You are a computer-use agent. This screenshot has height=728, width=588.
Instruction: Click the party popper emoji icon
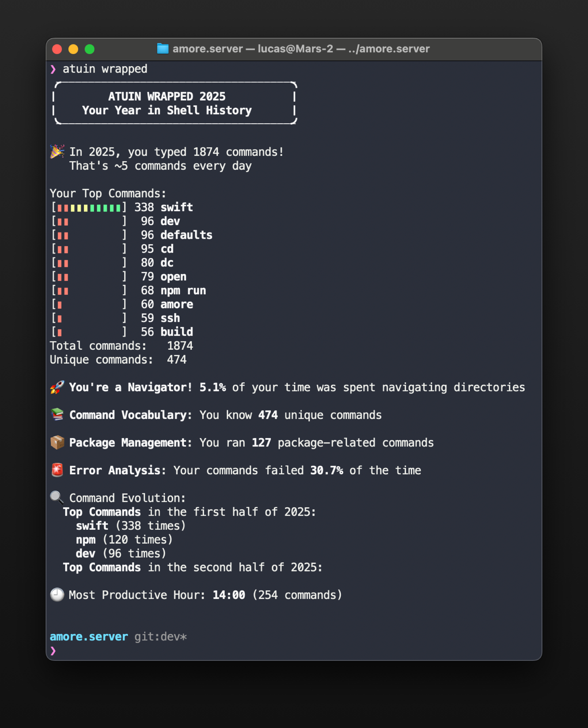pos(57,151)
